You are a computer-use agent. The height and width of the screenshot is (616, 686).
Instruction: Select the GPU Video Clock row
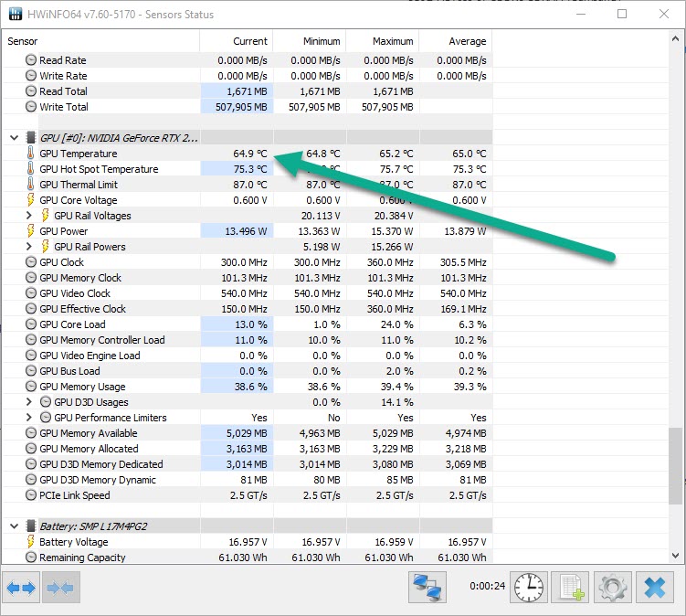(248, 293)
